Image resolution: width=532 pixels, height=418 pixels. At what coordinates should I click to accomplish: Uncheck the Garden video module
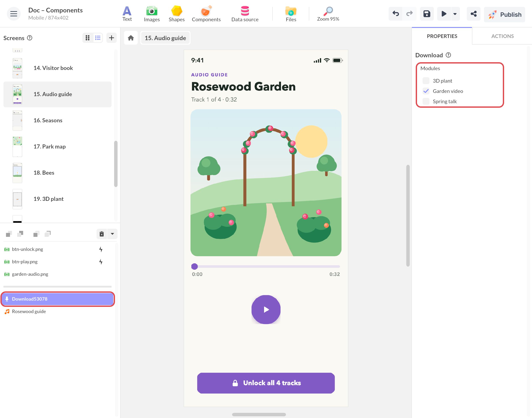426,91
